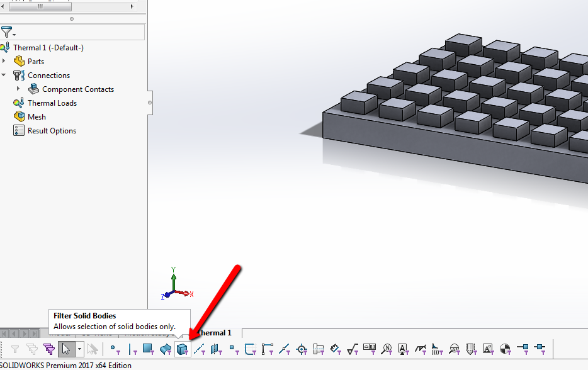Click Filter Connection Points icon
The width and height of the screenshot is (588, 370).
523,349
